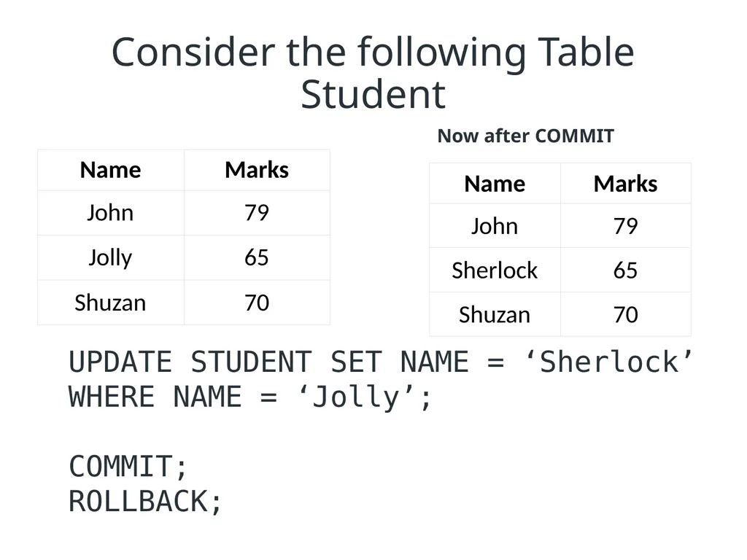Select the COMMIT; statement text
The image size is (747, 560).
(128, 466)
